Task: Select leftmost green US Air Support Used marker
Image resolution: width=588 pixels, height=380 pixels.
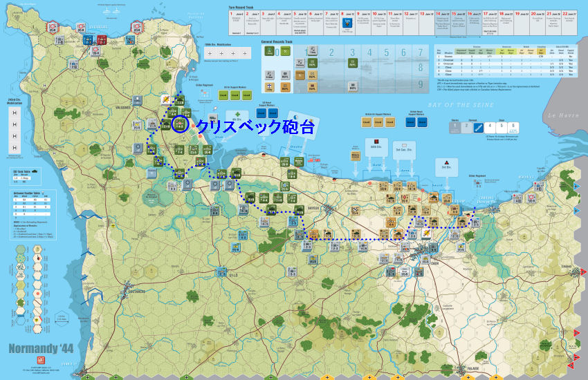Action: click(x=223, y=95)
